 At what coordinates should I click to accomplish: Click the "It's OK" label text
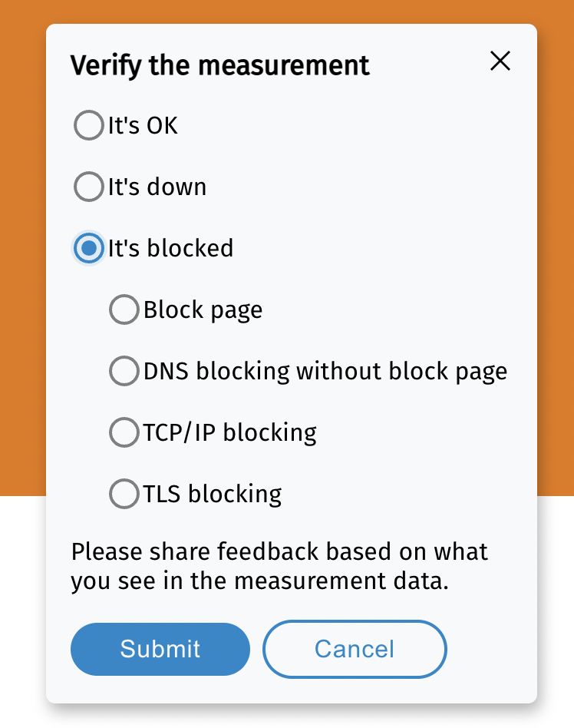point(143,125)
